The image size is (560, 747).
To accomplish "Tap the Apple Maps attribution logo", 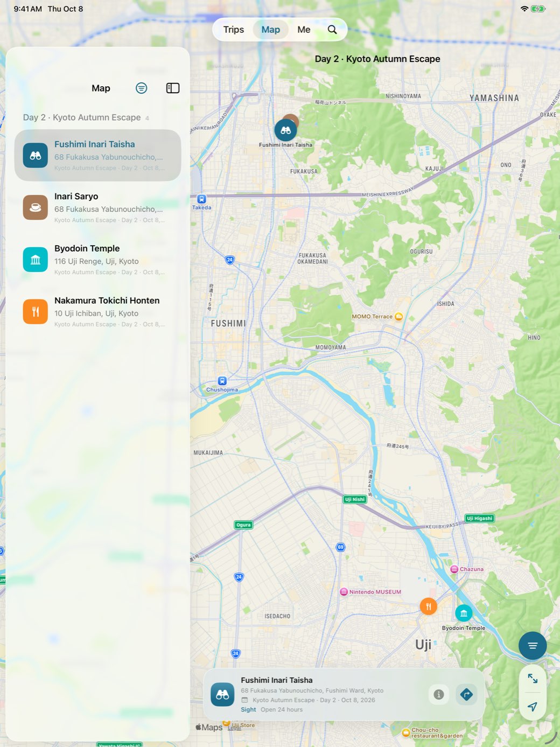I will pos(209,727).
